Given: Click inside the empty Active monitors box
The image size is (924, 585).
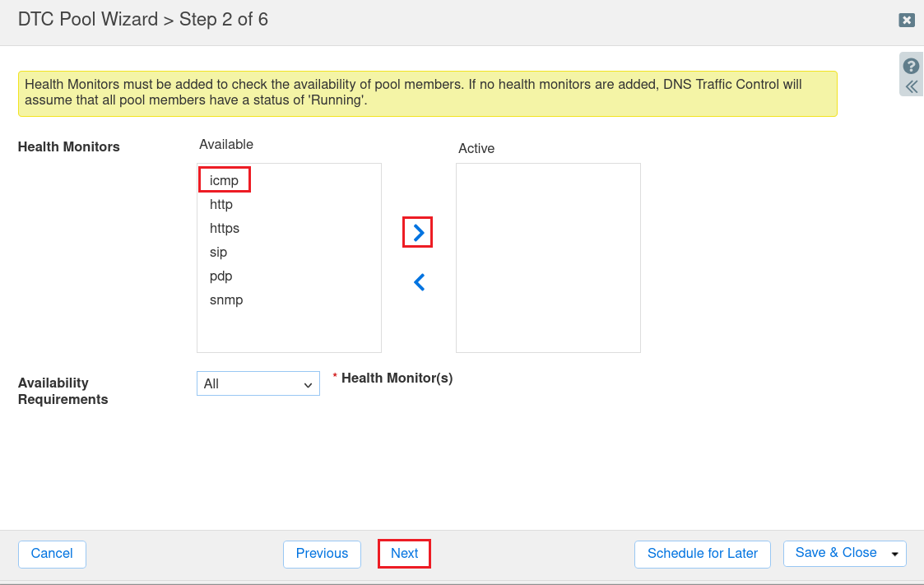Looking at the screenshot, I should (x=548, y=258).
